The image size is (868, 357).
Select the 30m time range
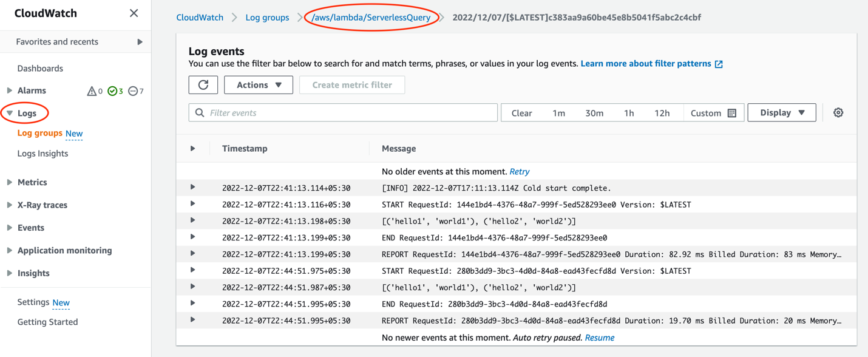click(x=594, y=113)
